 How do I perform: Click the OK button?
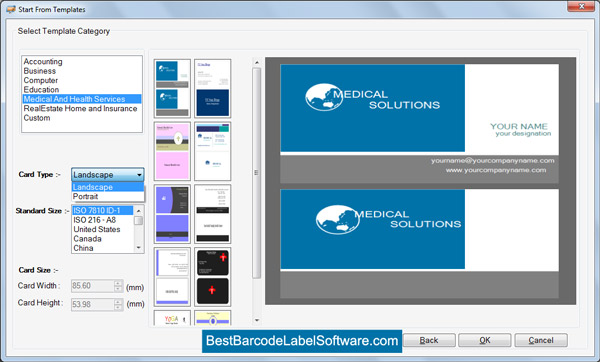point(484,340)
